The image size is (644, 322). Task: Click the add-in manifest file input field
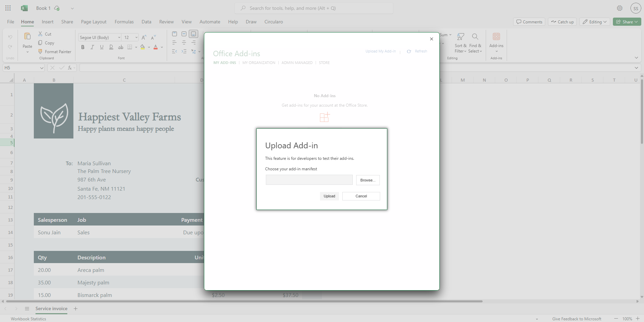[x=309, y=180]
